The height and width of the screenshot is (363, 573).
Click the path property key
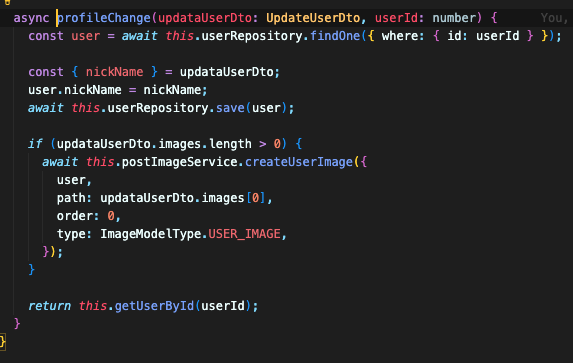pos(71,198)
